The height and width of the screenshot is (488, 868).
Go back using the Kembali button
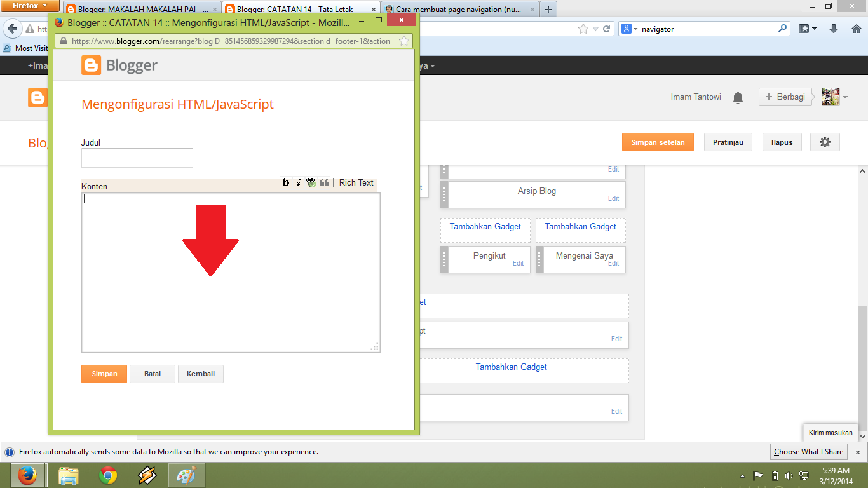[x=201, y=374]
